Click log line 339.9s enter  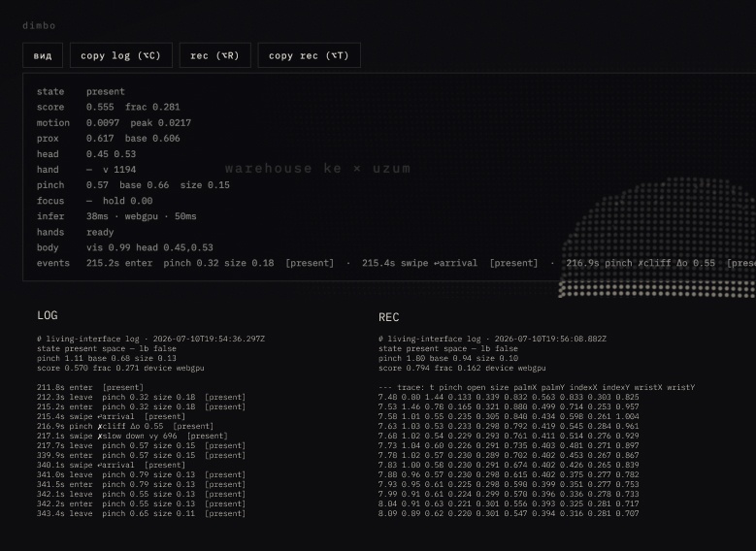142,456
